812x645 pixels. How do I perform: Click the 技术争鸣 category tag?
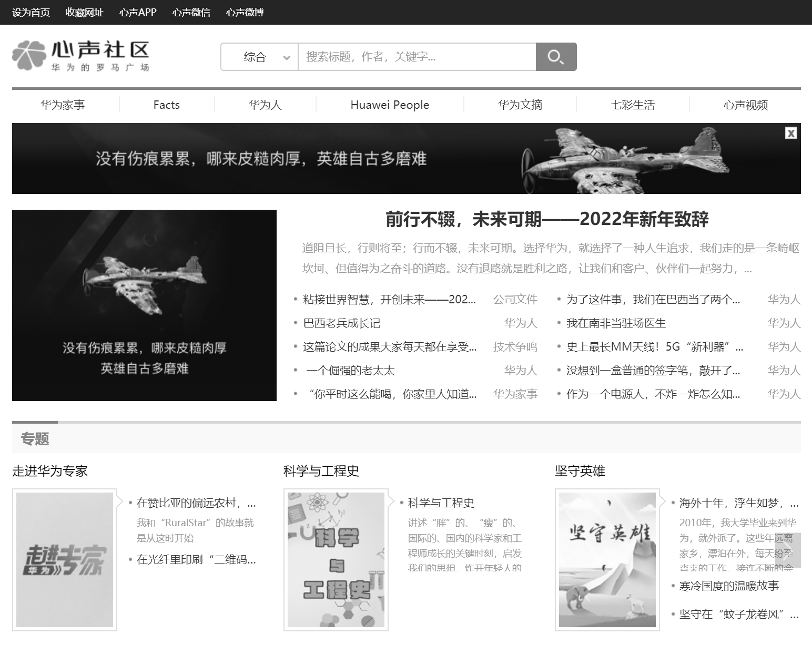pos(515,347)
